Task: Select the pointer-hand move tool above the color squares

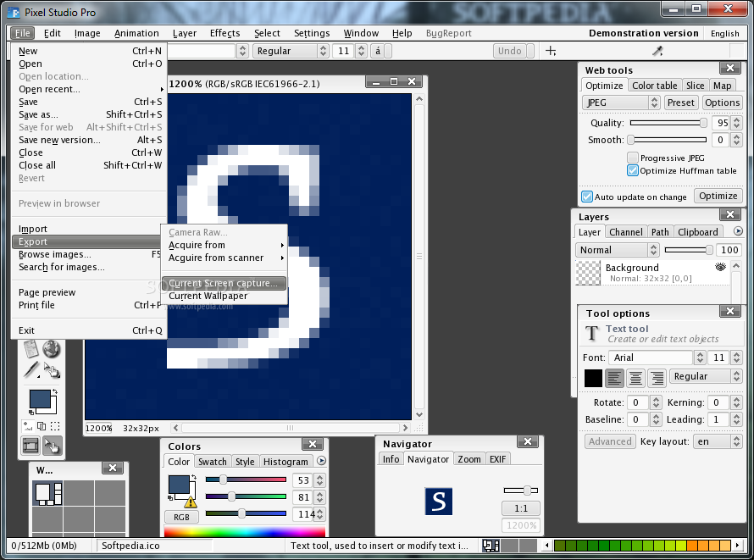Action: pos(52,370)
